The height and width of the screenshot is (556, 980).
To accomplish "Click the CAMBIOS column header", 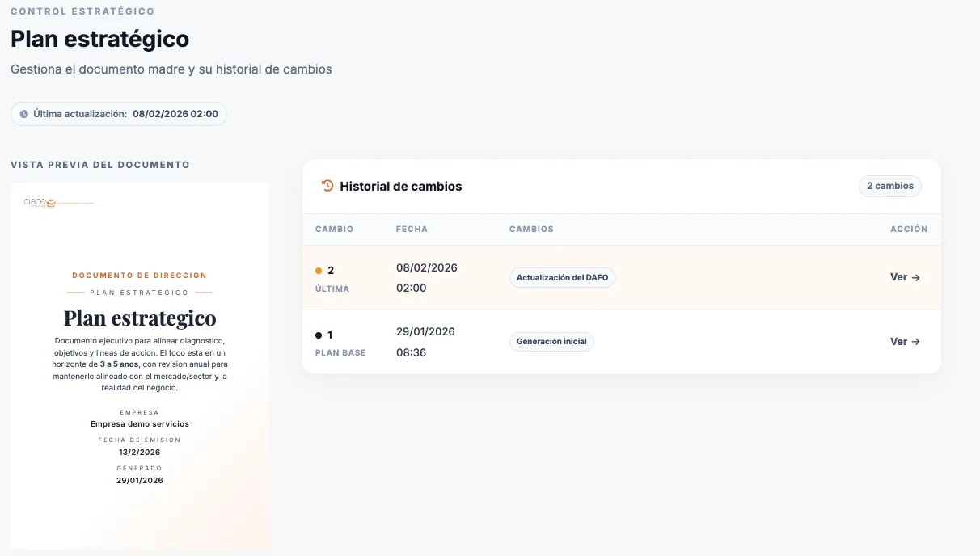I will 531,230.
